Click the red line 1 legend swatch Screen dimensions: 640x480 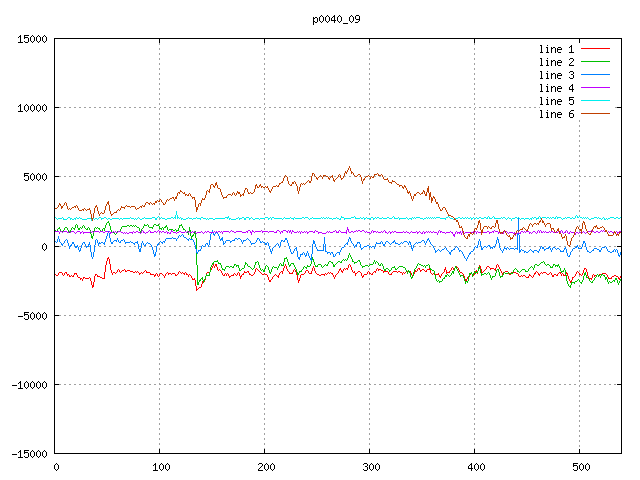(596, 49)
